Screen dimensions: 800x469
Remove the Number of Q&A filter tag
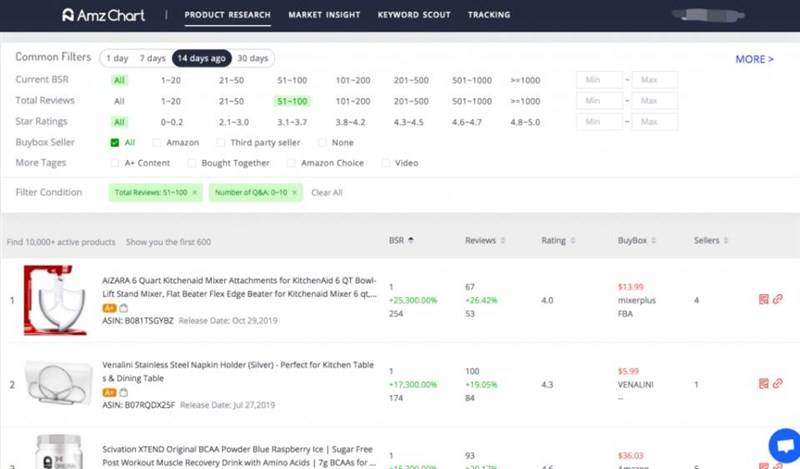[295, 192]
